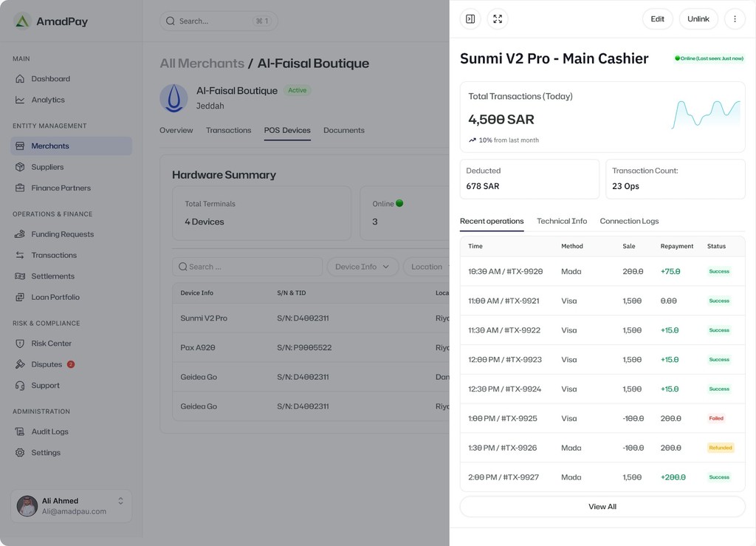Expand device panel to fullscreen

(498, 19)
